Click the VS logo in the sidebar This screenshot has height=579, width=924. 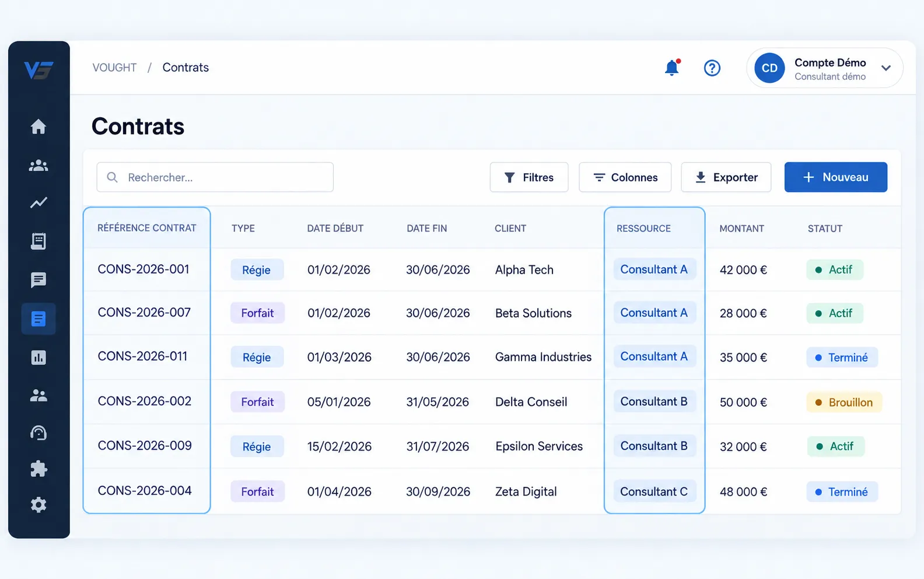pos(38,70)
